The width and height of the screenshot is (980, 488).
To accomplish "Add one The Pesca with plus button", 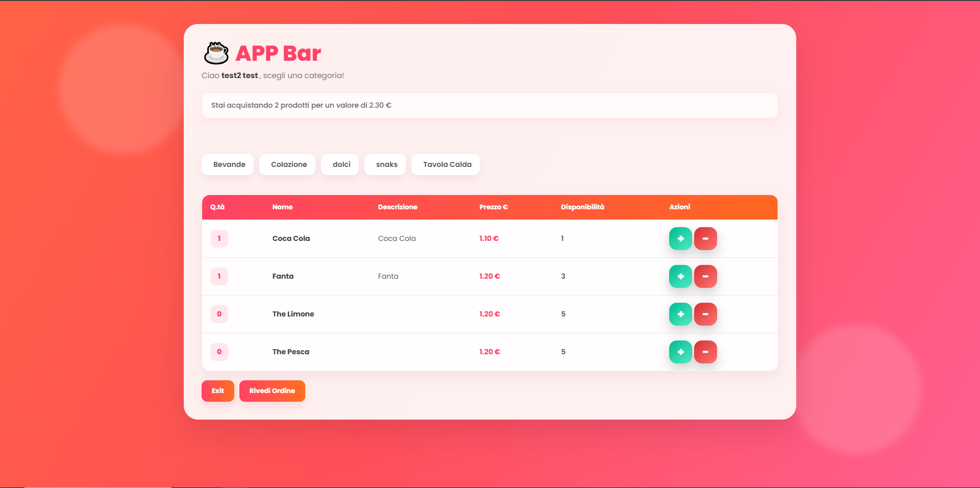I will 680,352.
